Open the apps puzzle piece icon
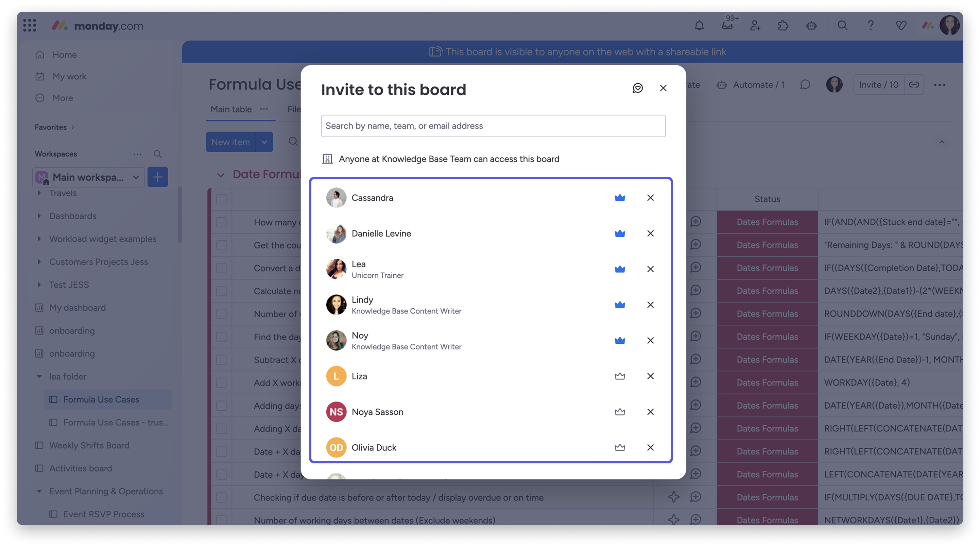Image resolution: width=980 pixels, height=547 pixels. 783,26
